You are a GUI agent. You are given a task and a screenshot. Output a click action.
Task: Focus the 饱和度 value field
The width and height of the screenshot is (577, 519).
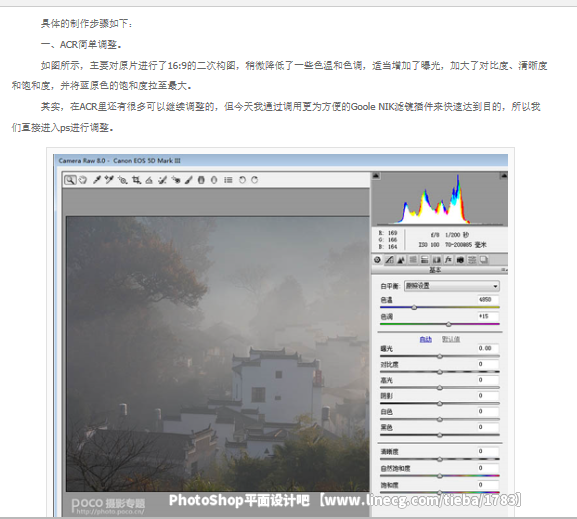488,485
